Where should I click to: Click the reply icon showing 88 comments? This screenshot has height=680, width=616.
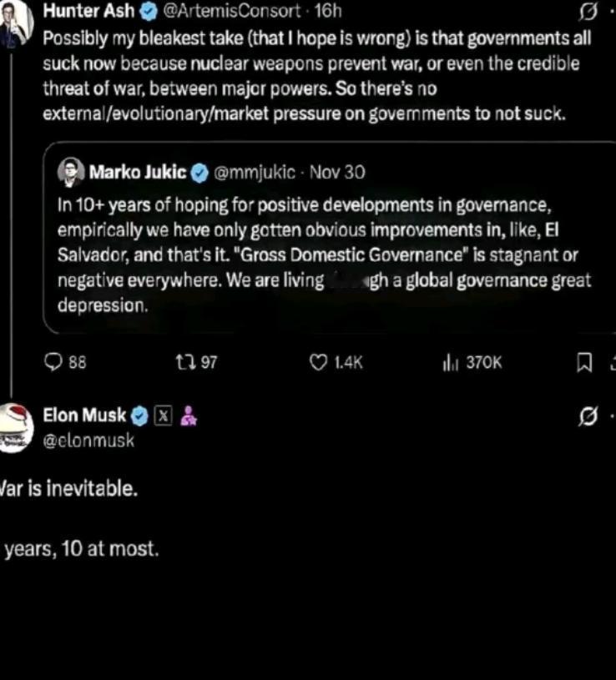pyautogui.click(x=53, y=362)
